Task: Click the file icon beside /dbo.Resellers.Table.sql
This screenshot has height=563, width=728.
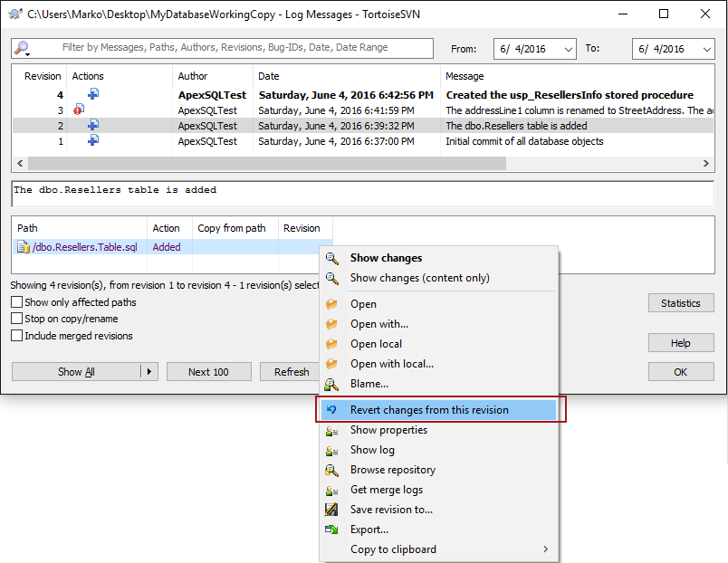Action: [x=24, y=247]
